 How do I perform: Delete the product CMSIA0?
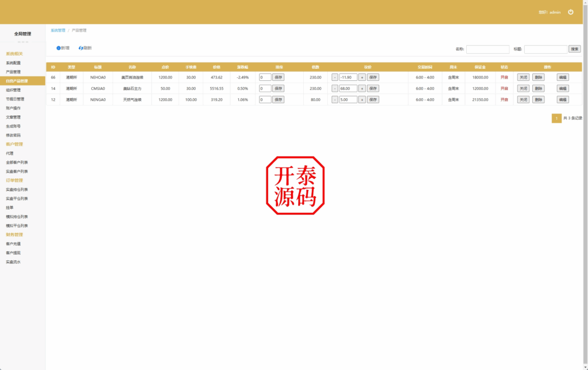coord(539,88)
